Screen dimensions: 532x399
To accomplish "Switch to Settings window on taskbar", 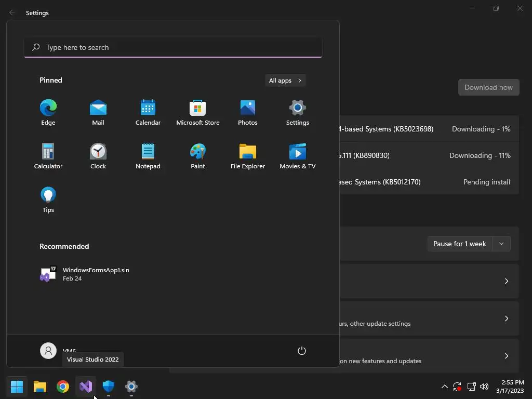I will (x=131, y=386).
